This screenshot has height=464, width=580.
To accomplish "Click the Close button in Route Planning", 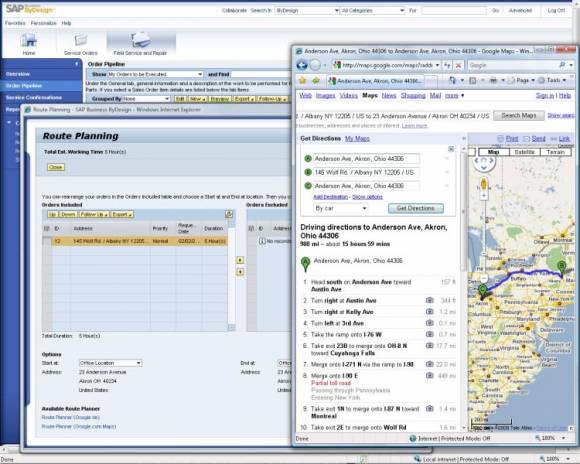I will 55,167.
